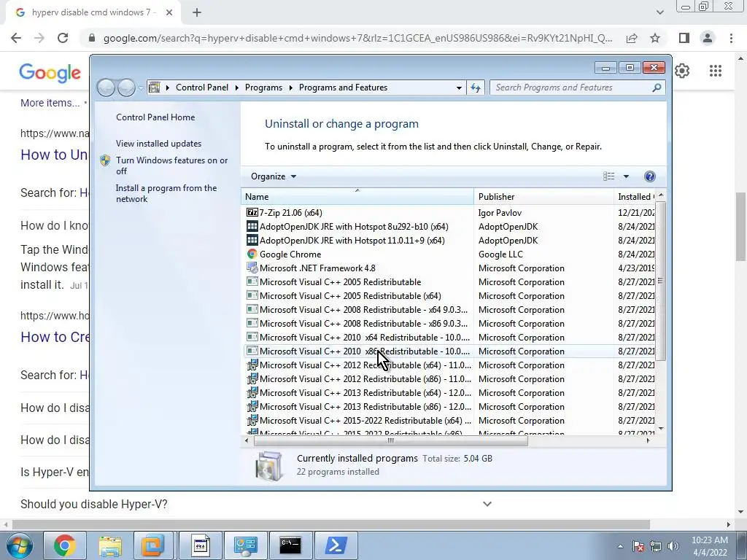Open recent pages dropdown next to nav arrows
The height and width of the screenshot is (560, 747).
coord(141,88)
